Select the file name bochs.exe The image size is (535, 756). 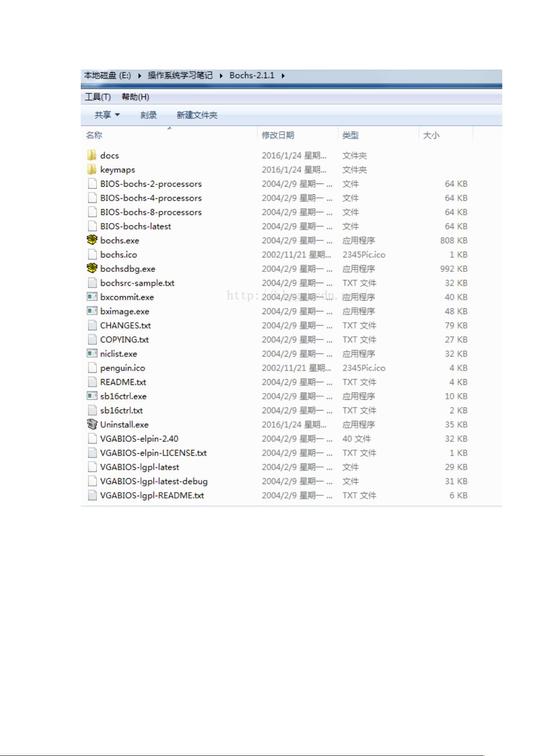[120, 240]
